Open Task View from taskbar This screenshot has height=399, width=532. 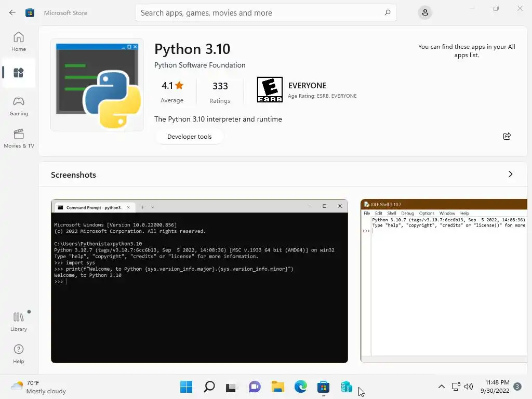[232, 387]
